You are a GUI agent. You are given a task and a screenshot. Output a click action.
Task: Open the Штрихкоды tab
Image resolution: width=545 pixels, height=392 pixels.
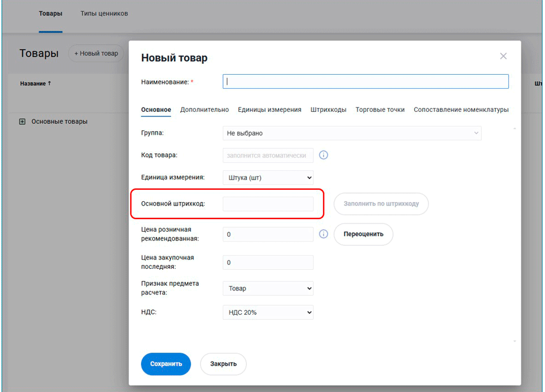tap(328, 110)
